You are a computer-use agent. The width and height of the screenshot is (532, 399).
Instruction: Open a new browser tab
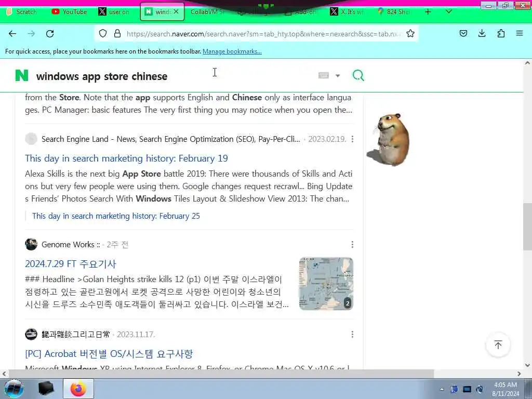(428, 12)
